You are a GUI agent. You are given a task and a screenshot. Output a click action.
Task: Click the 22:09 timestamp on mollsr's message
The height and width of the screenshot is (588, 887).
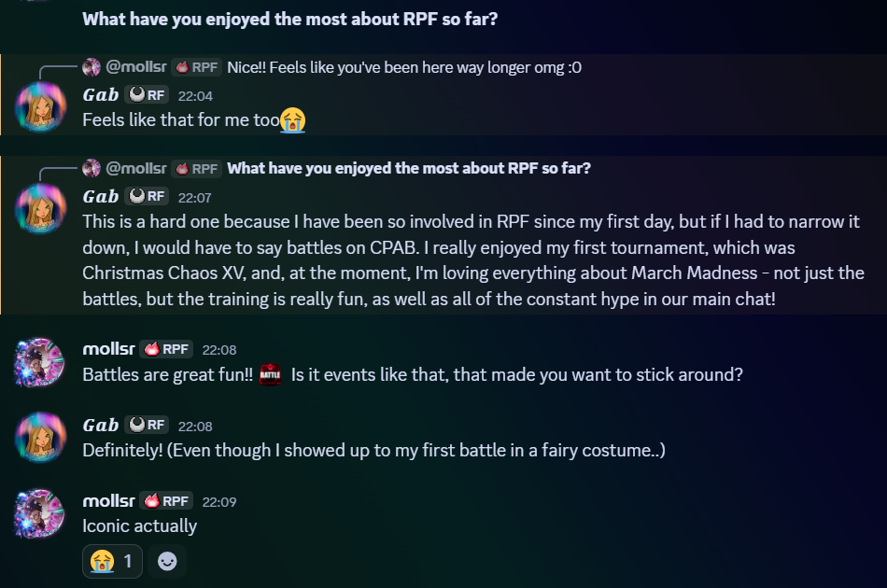tap(218, 502)
